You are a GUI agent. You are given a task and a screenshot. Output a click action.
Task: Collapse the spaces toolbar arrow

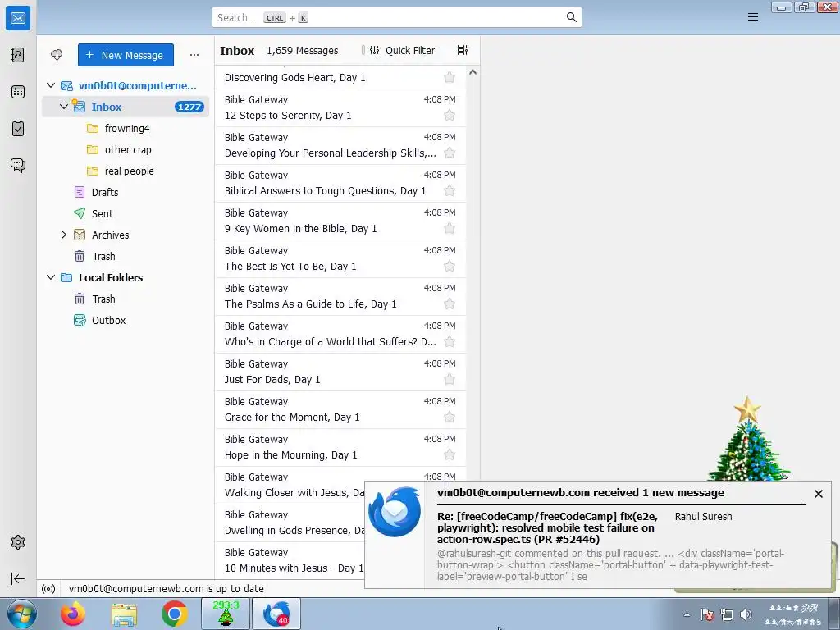18,578
